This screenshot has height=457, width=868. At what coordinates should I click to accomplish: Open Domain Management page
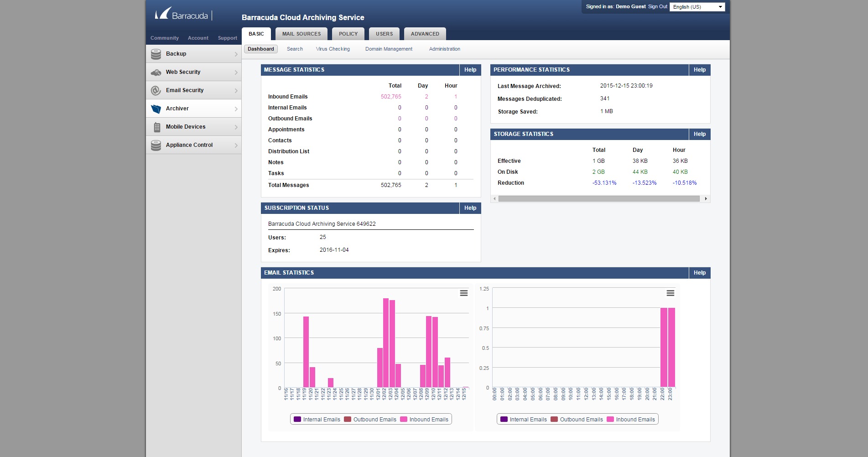pos(389,49)
